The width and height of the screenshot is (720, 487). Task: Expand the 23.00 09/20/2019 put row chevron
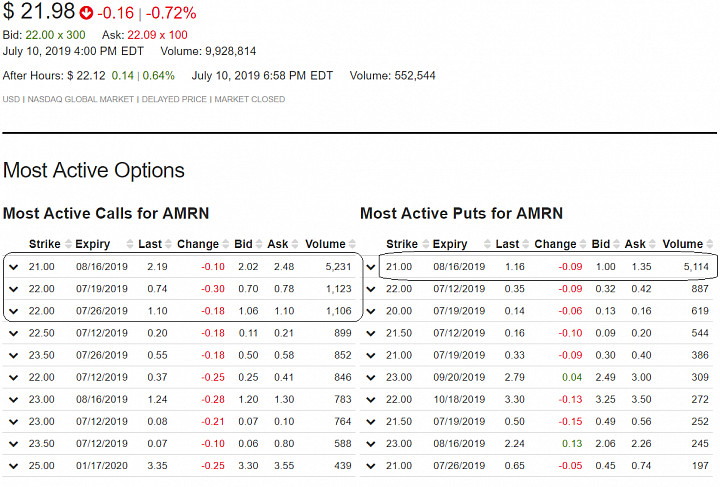pyautogui.click(x=371, y=378)
